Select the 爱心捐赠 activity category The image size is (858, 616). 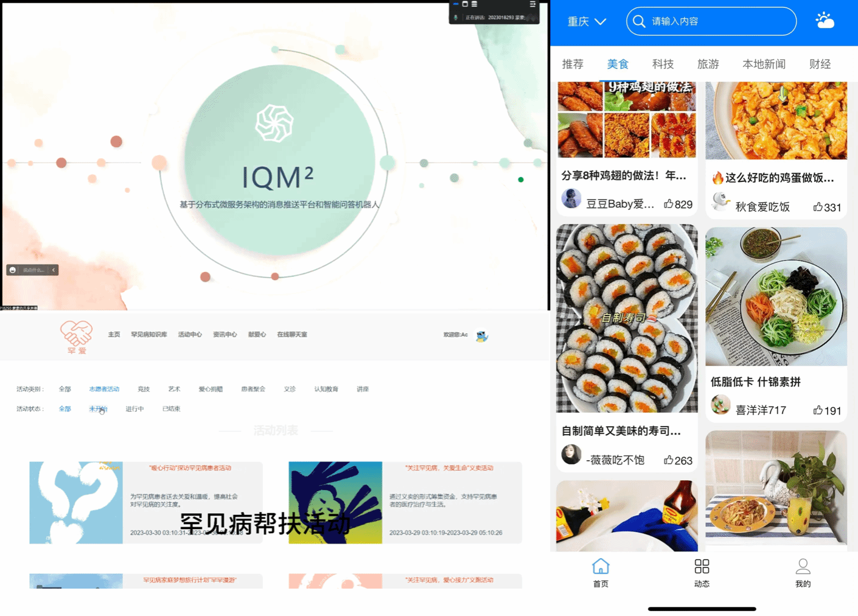tap(211, 389)
